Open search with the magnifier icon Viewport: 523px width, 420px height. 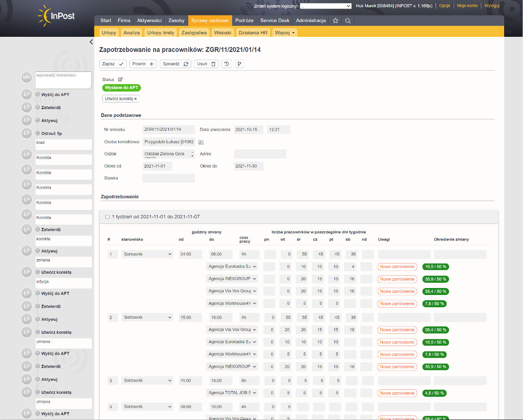348,20
